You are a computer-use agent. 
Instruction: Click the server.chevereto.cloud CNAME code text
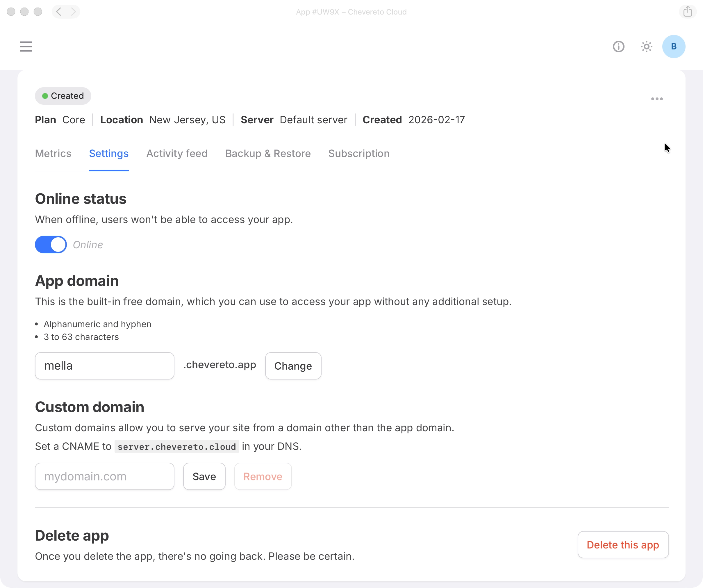pos(177,447)
